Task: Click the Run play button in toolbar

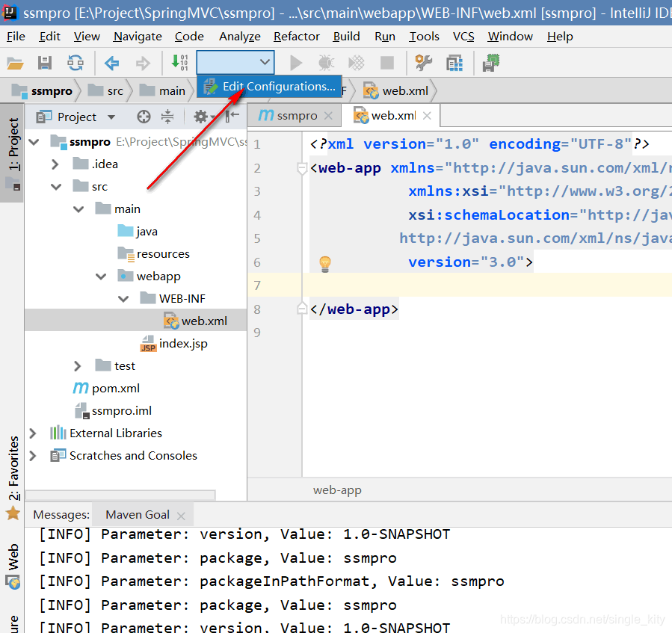Action: click(296, 63)
